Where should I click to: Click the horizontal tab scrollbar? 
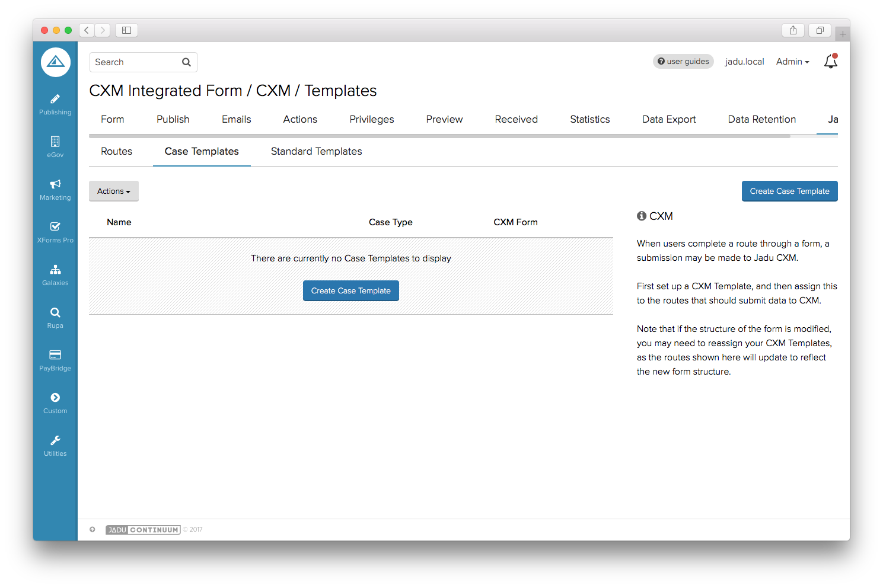coord(439,136)
